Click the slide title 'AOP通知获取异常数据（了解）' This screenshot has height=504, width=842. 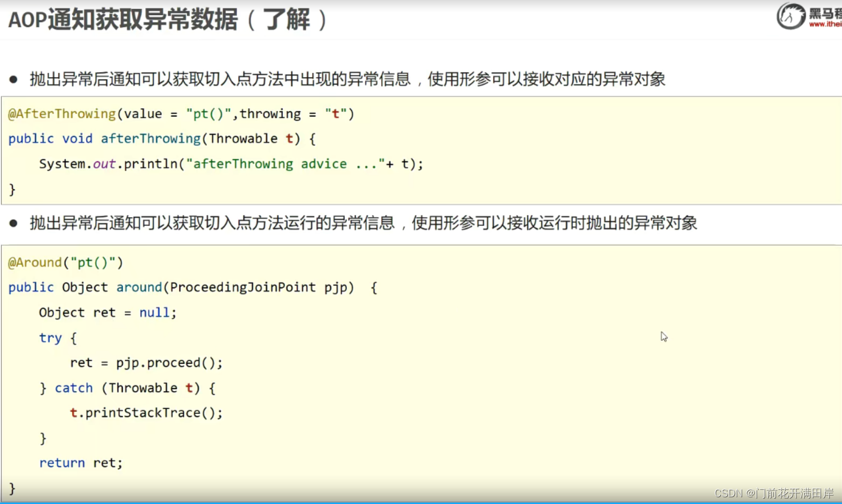click(168, 20)
